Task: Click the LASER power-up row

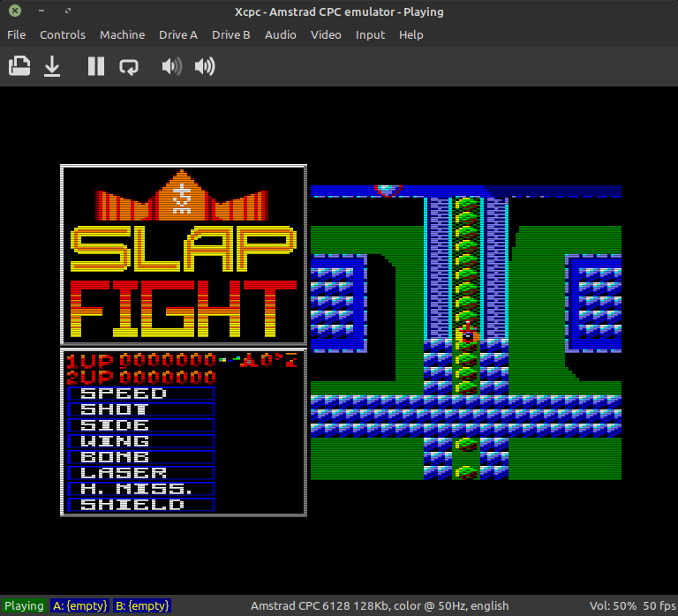Action: (141, 473)
